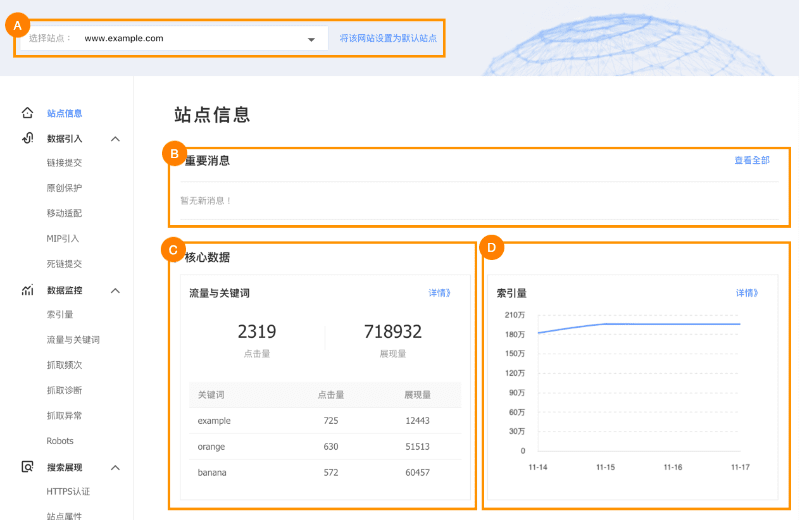Screen dimensions: 800x520
Task: Collapse the 搜索展现 sidebar section
Action: tap(115, 467)
